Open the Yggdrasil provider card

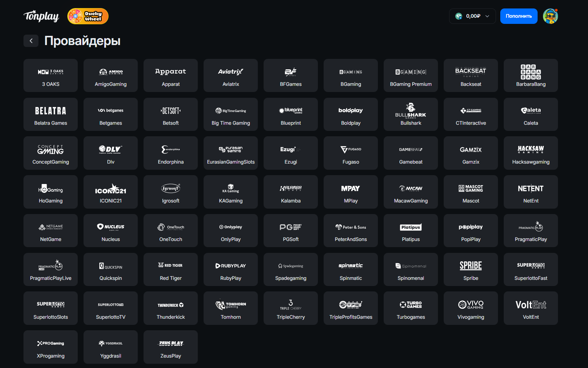(110, 347)
